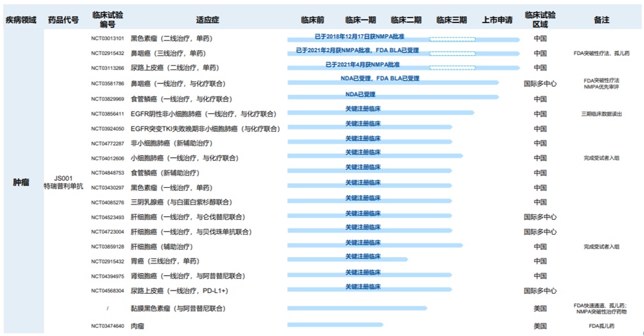Select the 肝细胞癌 与仑伐替尼联合 indication

pos(188,217)
